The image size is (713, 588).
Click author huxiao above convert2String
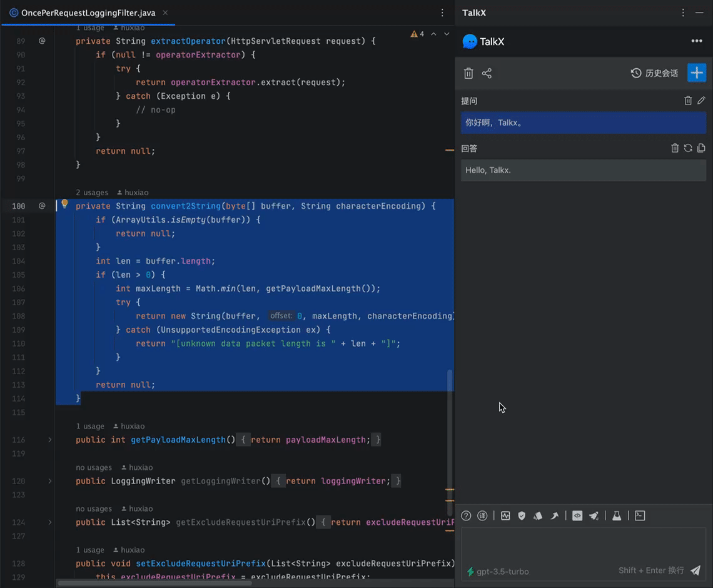pyautogui.click(x=133, y=193)
